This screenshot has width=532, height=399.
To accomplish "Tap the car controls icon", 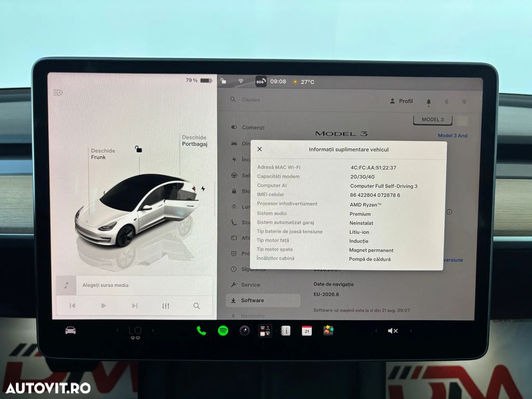I will pyautogui.click(x=71, y=330).
